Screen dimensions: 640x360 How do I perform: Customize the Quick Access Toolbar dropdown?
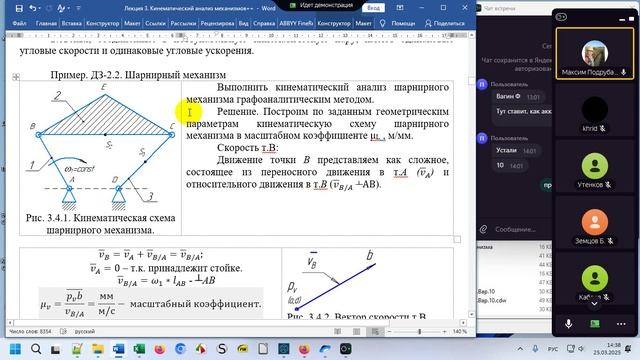click(x=78, y=8)
